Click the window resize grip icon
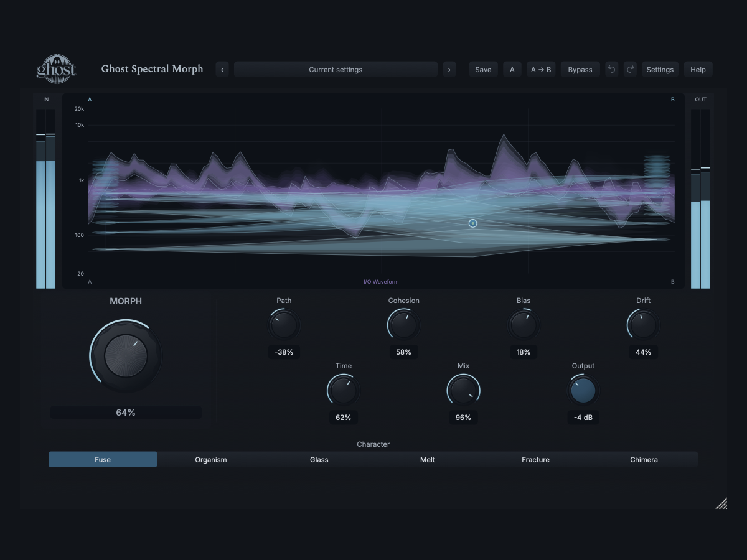Image resolution: width=747 pixels, height=560 pixels. click(721, 503)
